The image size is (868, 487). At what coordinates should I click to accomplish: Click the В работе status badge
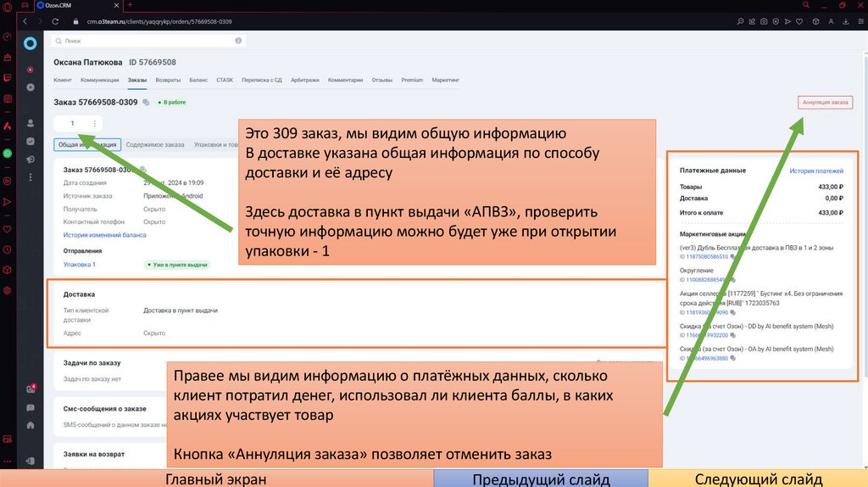coord(172,102)
